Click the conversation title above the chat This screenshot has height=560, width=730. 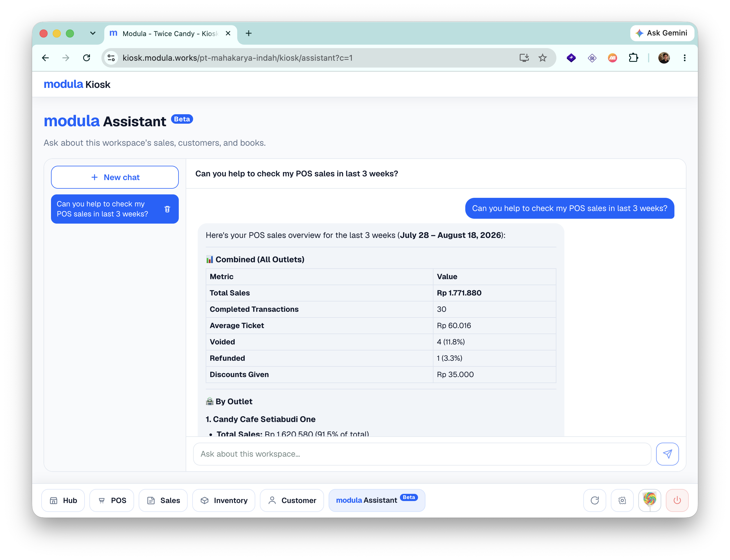[297, 174]
